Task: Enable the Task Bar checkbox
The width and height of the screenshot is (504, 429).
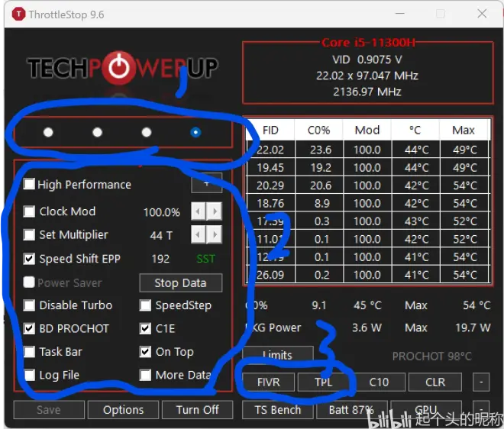Action: 29,352
